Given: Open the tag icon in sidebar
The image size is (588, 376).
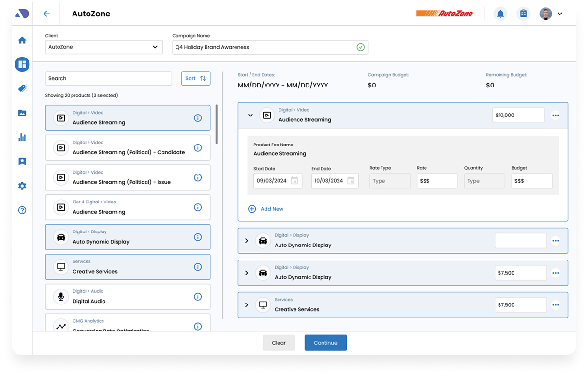Looking at the screenshot, I should point(22,88).
